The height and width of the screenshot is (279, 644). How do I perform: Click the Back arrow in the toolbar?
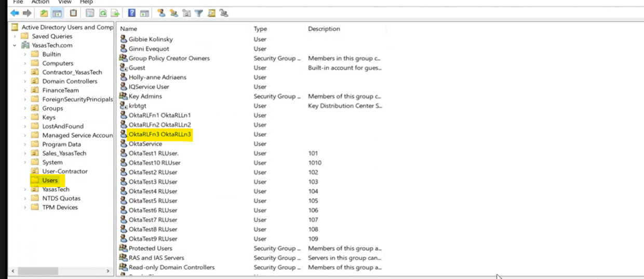15,13
